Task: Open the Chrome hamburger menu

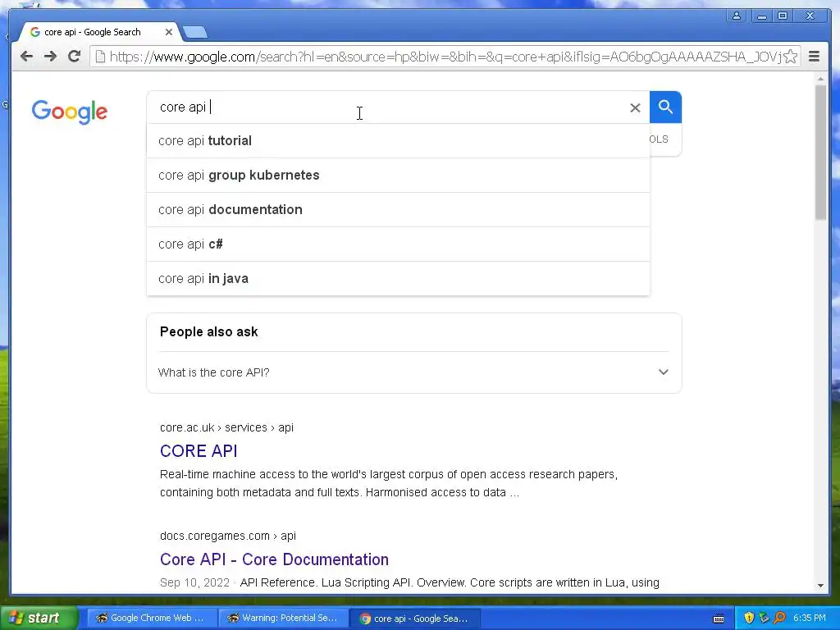Action: click(814, 57)
